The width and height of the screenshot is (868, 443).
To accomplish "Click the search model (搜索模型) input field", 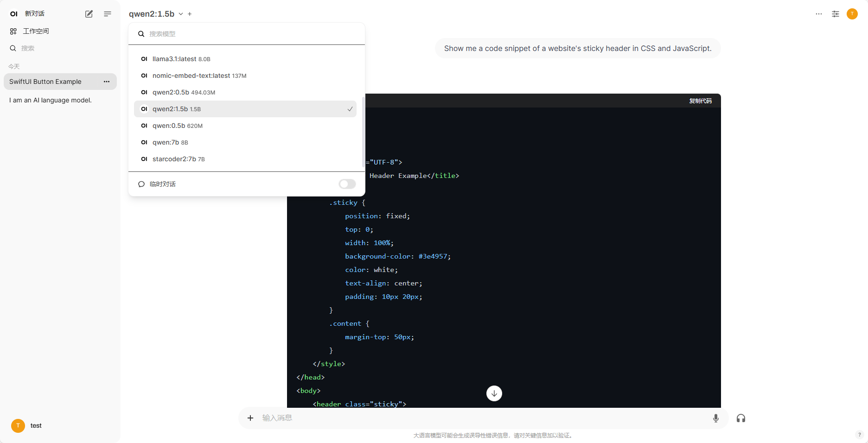I will [250, 34].
